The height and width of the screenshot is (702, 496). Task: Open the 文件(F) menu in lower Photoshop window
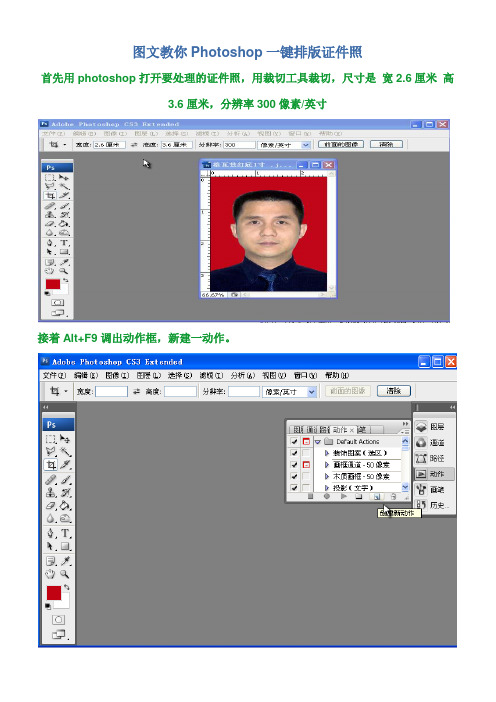click(54, 375)
